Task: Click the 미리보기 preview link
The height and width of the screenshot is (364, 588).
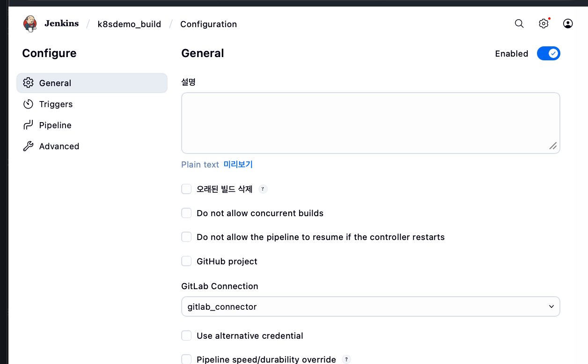Action: point(238,164)
